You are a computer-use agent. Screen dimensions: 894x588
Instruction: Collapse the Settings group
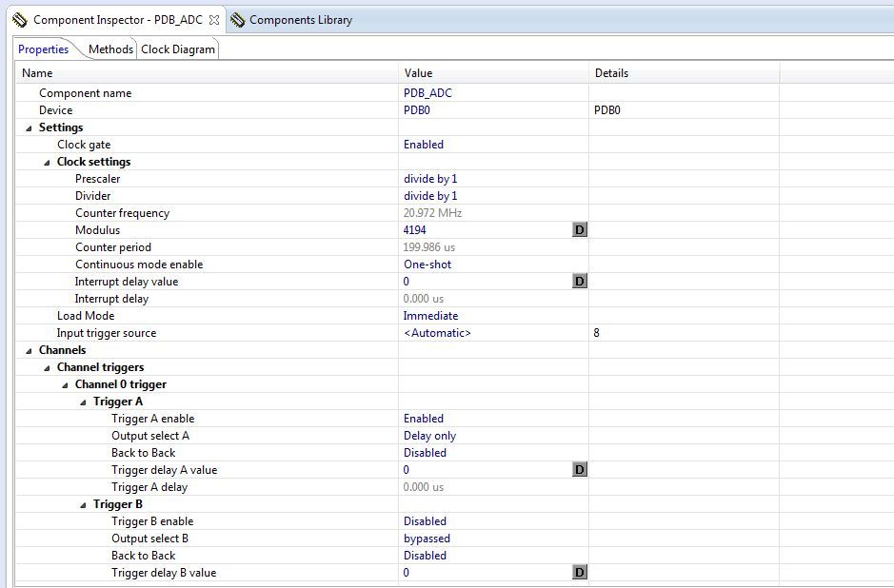30,128
